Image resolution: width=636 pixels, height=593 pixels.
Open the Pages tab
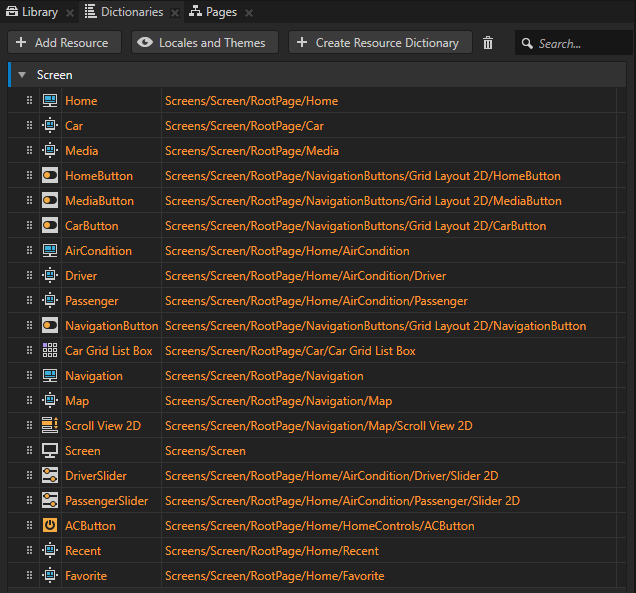click(214, 12)
